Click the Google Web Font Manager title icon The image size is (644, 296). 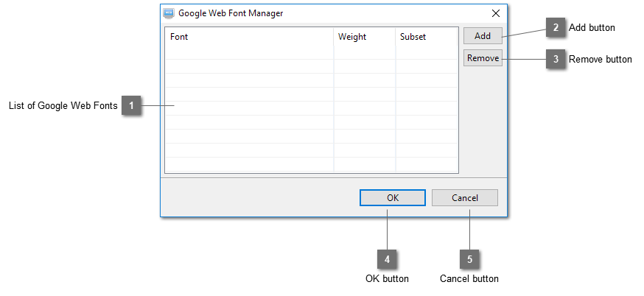pos(169,13)
